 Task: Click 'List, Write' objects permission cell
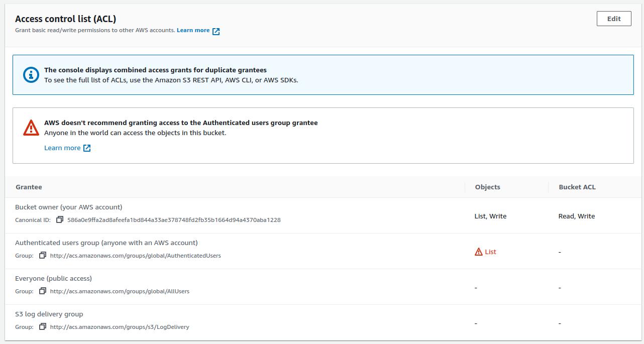coord(490,216)
